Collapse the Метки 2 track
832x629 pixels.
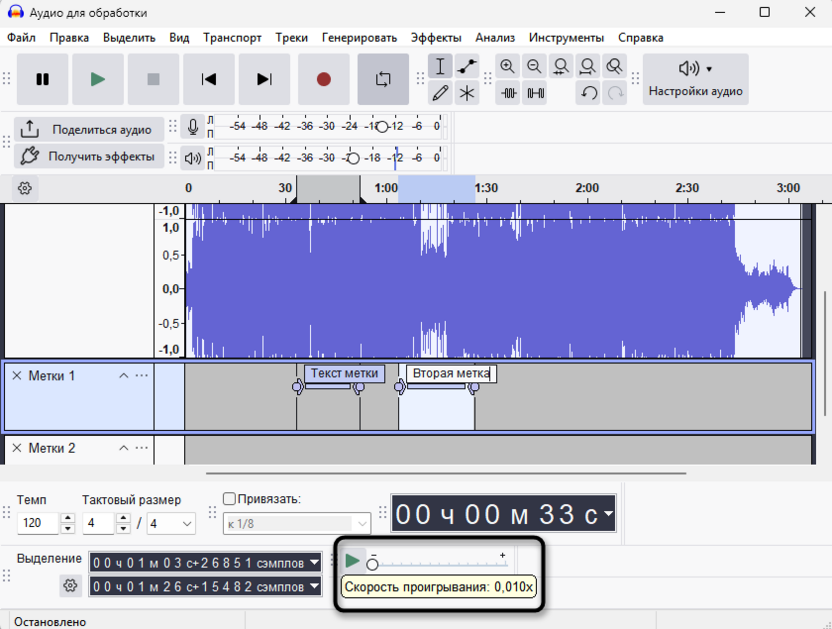point(124,448)
